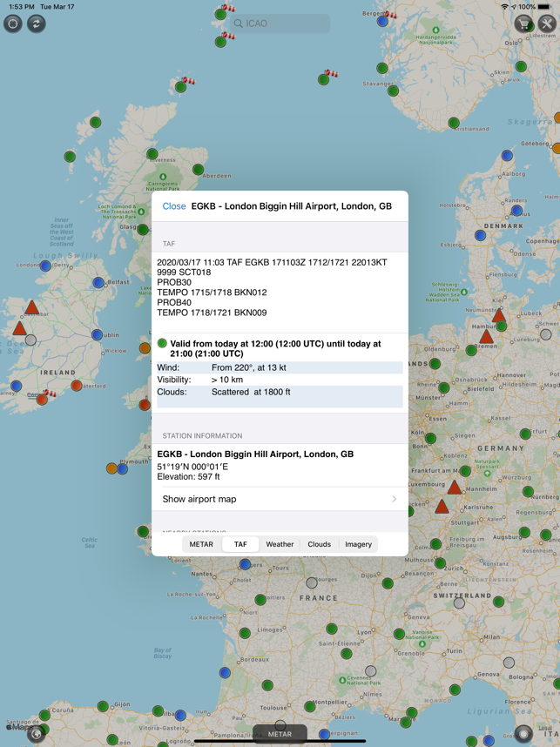Focus the ICAO search field

(x=280, y=24)
